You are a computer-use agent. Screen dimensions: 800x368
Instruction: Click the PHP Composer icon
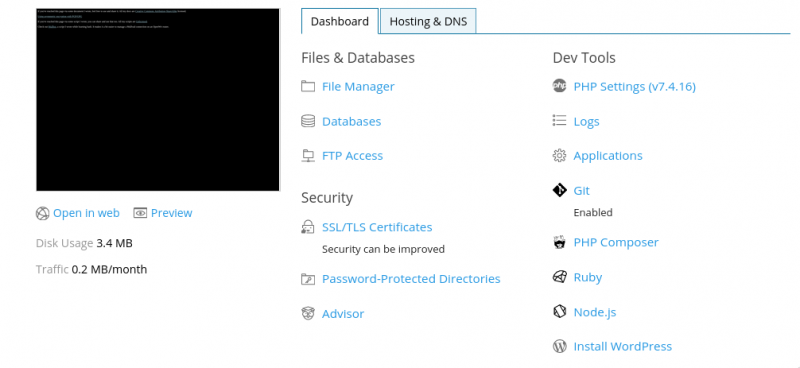[560, 242]
